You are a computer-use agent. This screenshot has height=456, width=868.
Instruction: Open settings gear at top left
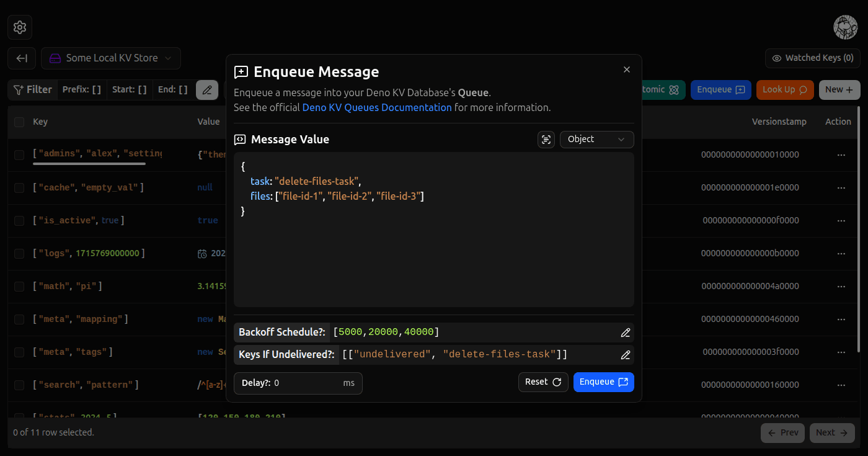20,27
